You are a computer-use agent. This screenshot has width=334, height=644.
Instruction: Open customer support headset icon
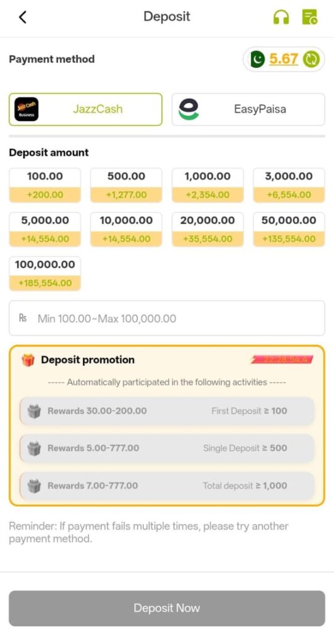point(281,17)
